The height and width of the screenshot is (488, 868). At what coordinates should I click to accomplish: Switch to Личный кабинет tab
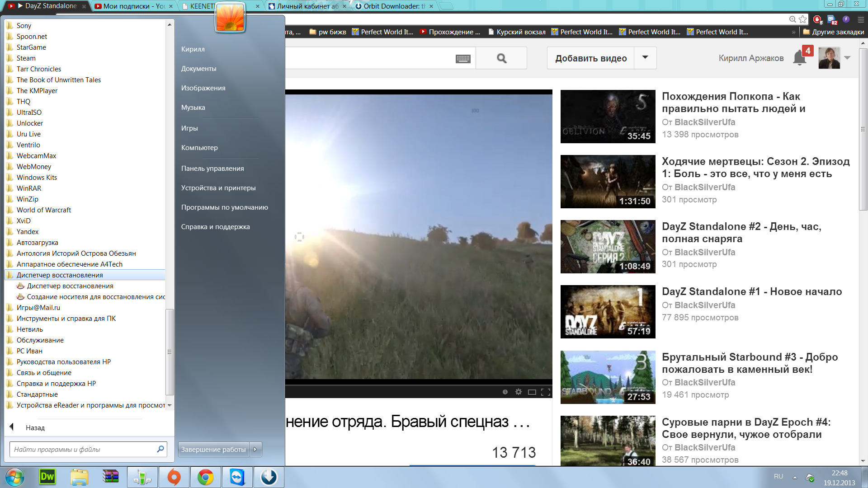(307, 6)
